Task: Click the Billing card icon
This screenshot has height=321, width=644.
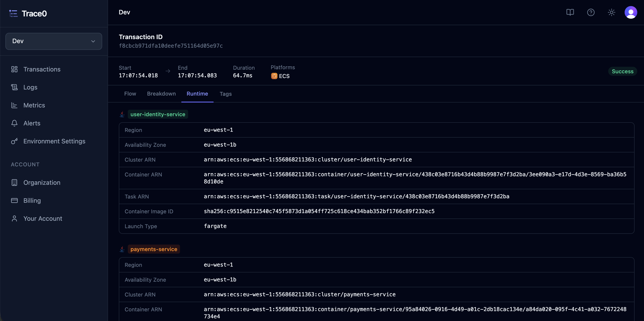Action: [x=14, y=201]
